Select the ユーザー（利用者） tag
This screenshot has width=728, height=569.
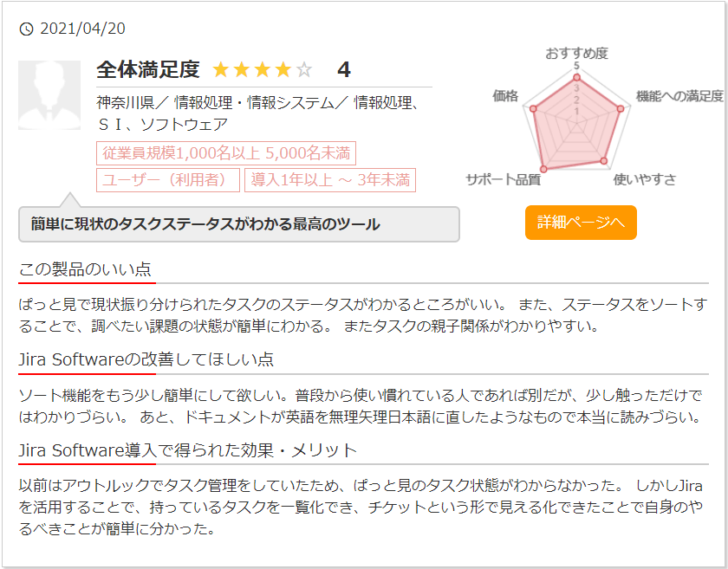coord(168,180)
